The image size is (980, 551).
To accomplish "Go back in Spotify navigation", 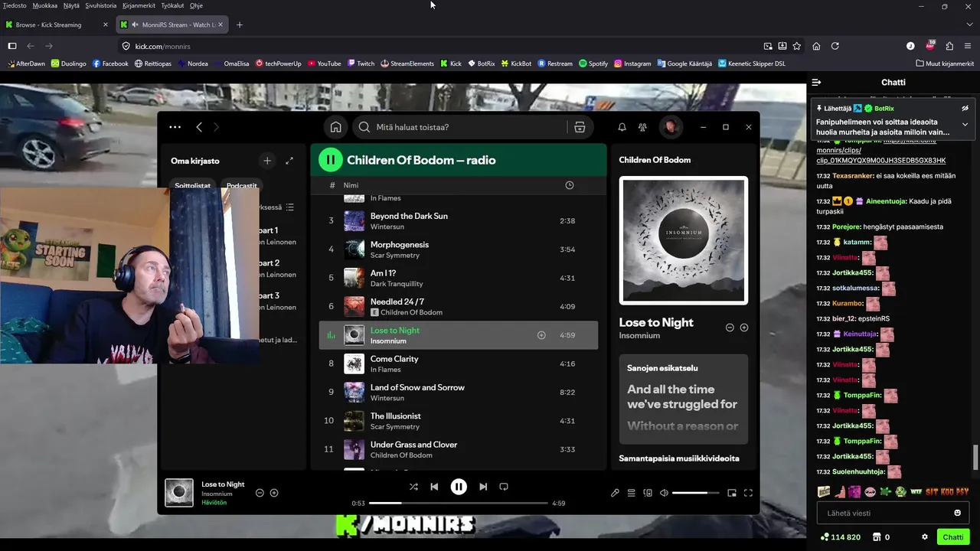I will pos(199,127).
